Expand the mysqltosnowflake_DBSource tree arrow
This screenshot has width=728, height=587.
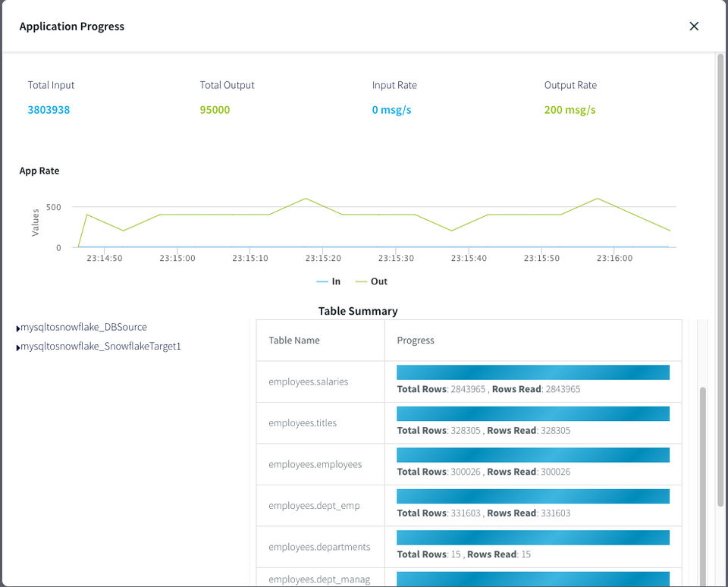(x=18, y=328)
